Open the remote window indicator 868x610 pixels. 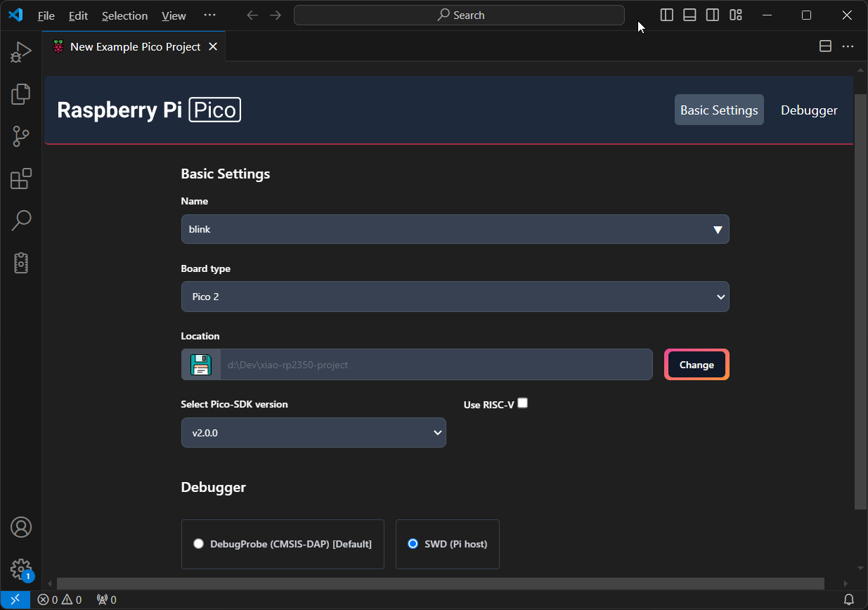(x=15, y=599)
